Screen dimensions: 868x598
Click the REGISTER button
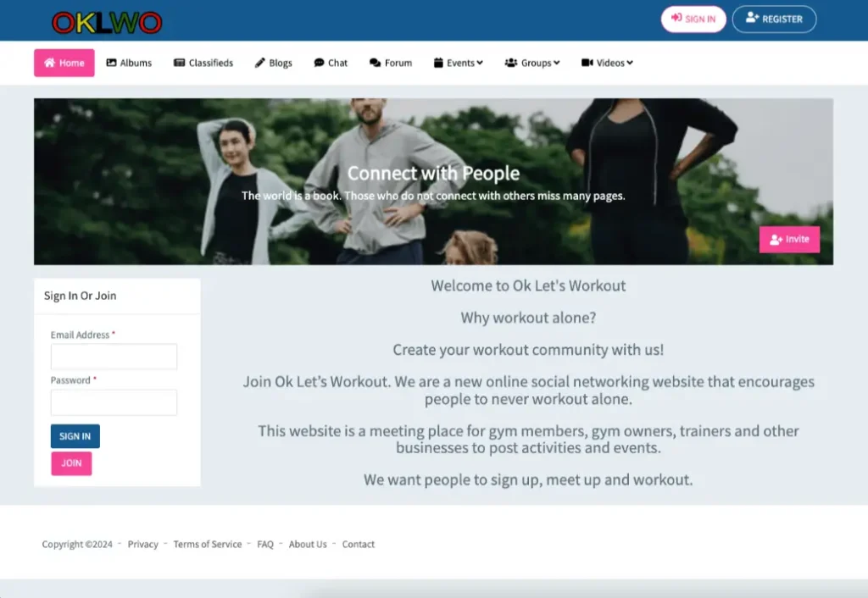click(x=774, y=19)
